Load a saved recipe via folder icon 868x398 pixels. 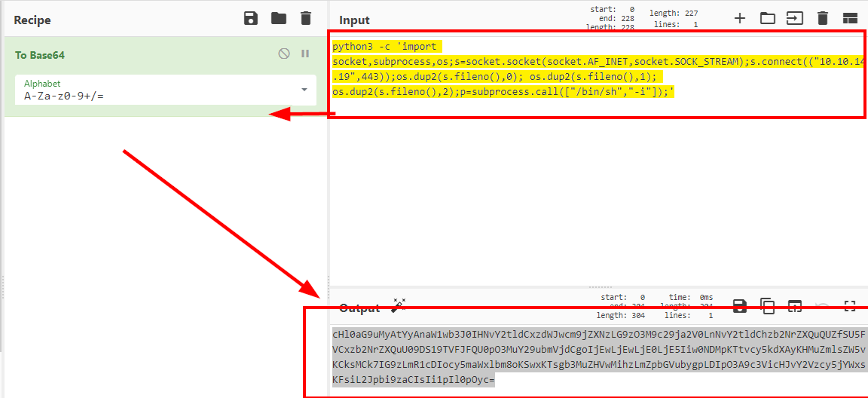pos(279,18)
